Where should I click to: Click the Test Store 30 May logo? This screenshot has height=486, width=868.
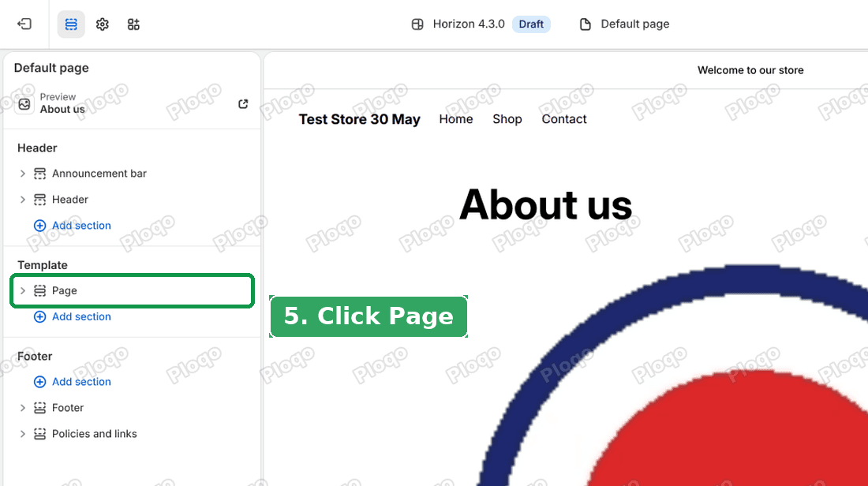coord(359,119)
